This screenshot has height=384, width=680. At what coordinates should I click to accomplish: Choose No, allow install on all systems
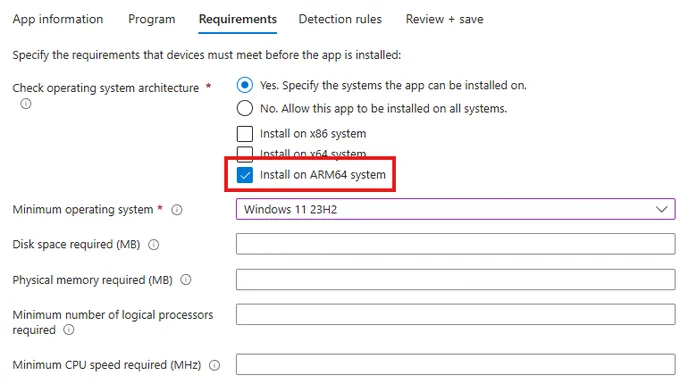coord(245,108)
